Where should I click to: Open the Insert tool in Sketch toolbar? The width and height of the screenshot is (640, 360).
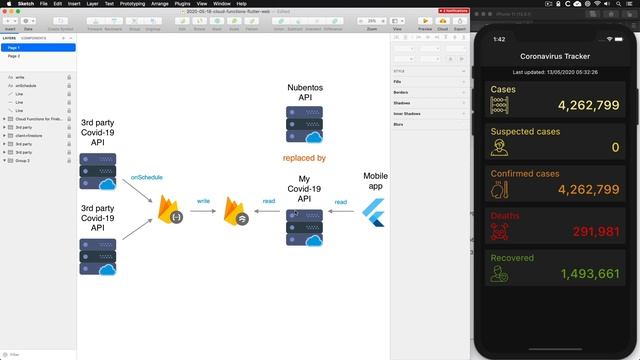click(10, 21)
